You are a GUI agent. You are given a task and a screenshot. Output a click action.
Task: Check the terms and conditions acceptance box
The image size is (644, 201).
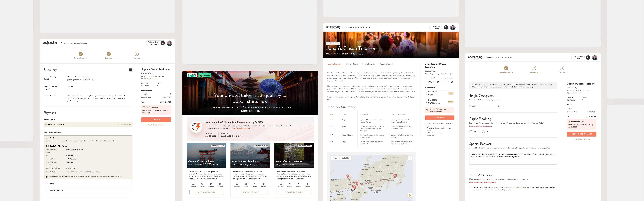click(471, 188)
